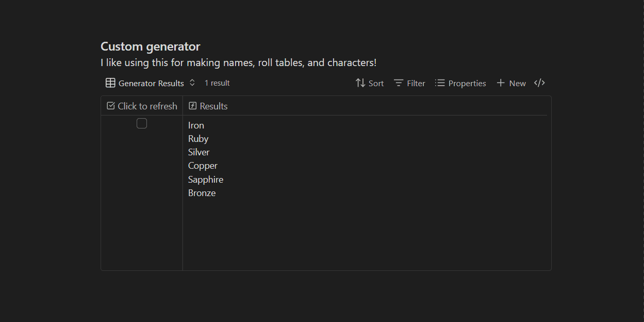Image resolution: width=644 pixels, height=322 pixels.
Task: Click the formula icon beside Results header
Action: pyautogui.click(x=193, y=105)
